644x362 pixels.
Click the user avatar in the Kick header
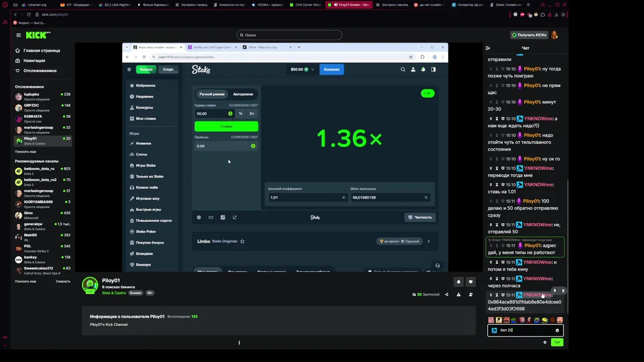(x=554, y=35)
